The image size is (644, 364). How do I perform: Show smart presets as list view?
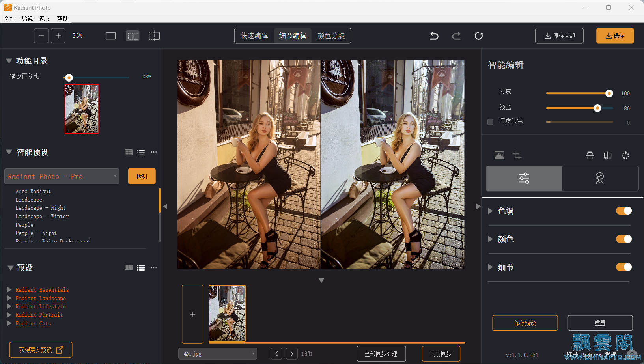tap(141, 153)
